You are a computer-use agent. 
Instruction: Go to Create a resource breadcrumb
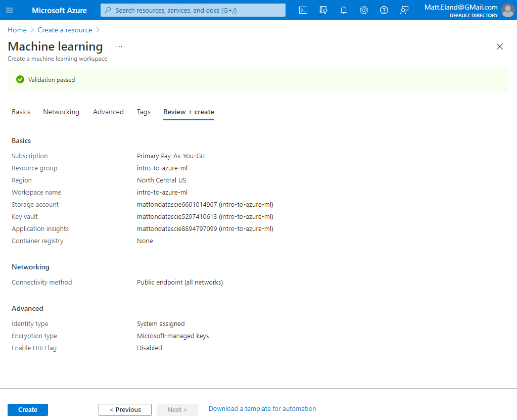coord(65,30)
